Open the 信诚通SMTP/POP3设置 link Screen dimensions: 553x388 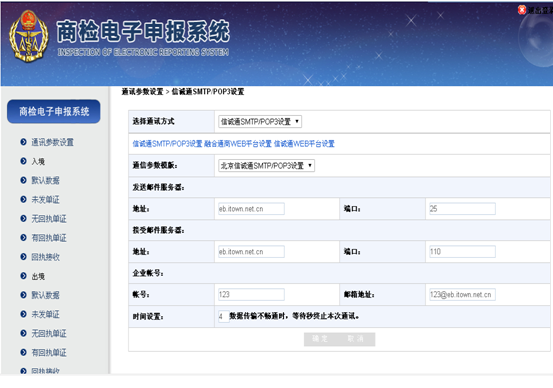point(167,144)
